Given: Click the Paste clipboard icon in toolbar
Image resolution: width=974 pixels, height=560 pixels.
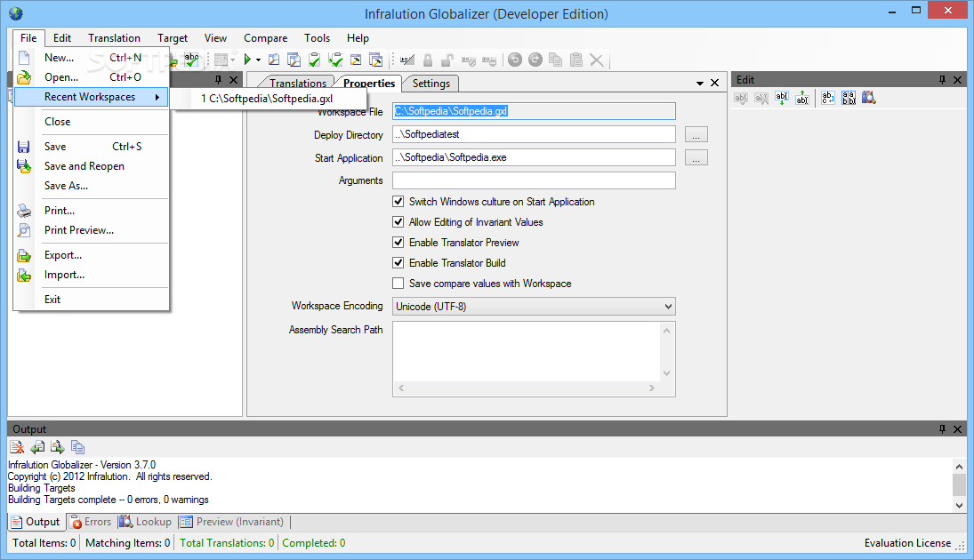Looking at the screenshot, I should 576,60.
